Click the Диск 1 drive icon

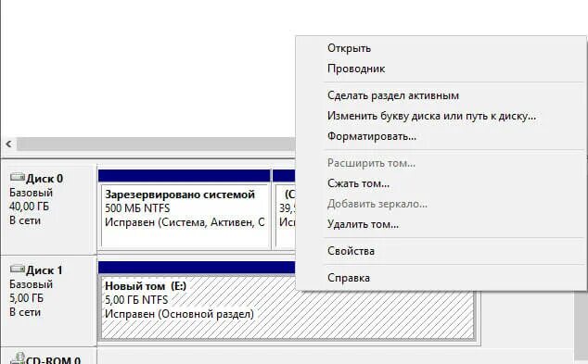click(x=17, y=269)
